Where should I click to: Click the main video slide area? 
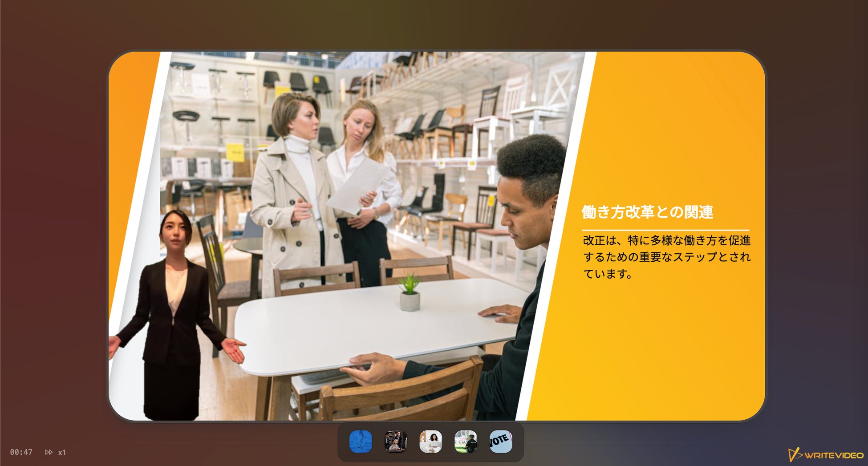tap(437, 236)
